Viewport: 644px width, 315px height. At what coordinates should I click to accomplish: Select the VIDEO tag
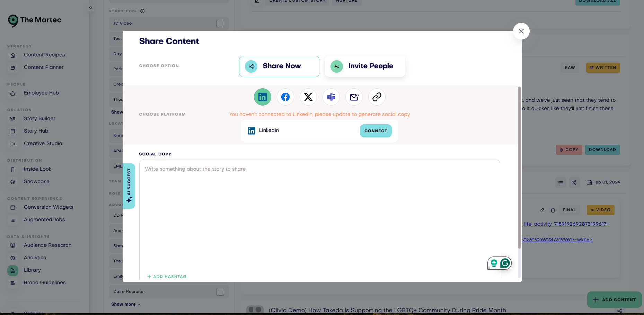tap(601, 210)
